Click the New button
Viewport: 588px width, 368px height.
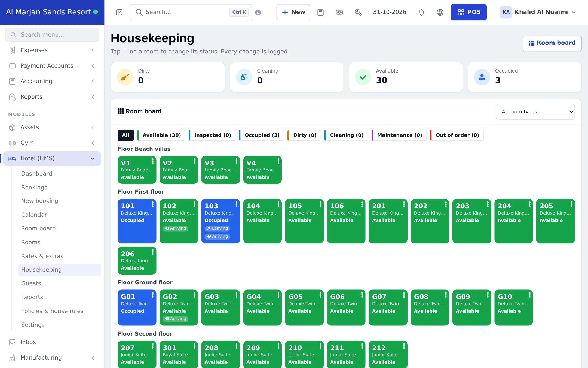pyautogui.click(x=293, y=12)
